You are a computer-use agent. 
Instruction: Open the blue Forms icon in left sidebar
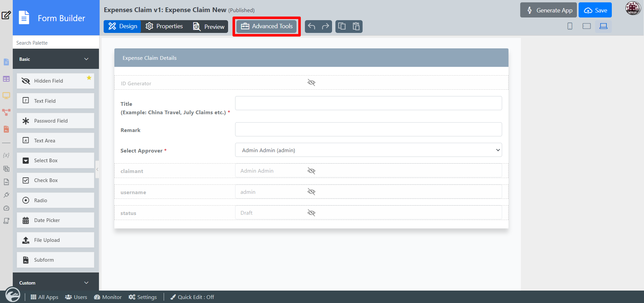tap(6, 62)
